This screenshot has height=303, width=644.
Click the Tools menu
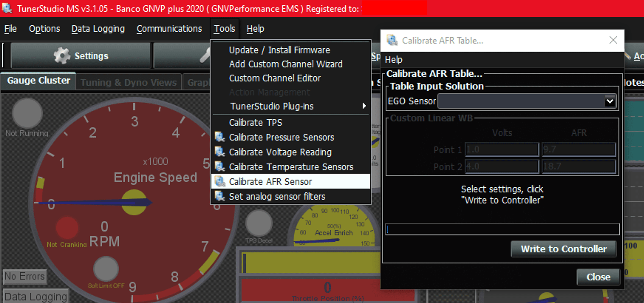[225, 29]
